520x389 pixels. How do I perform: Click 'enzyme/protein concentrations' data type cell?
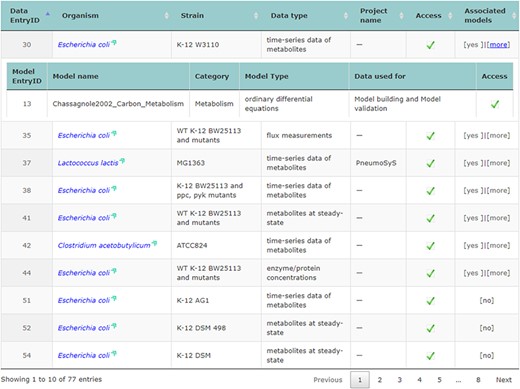pyautogui.click(x=306, y=273)
